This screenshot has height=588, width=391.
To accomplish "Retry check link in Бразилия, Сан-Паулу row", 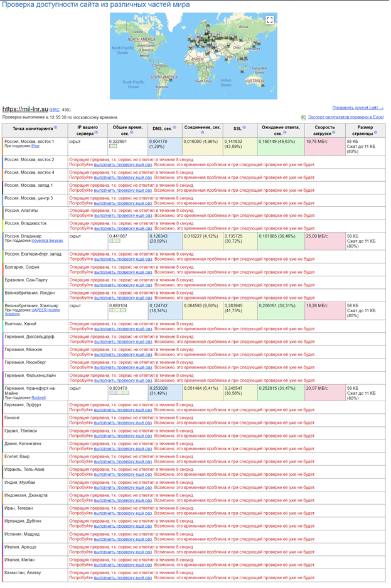I will coord(123,285).
